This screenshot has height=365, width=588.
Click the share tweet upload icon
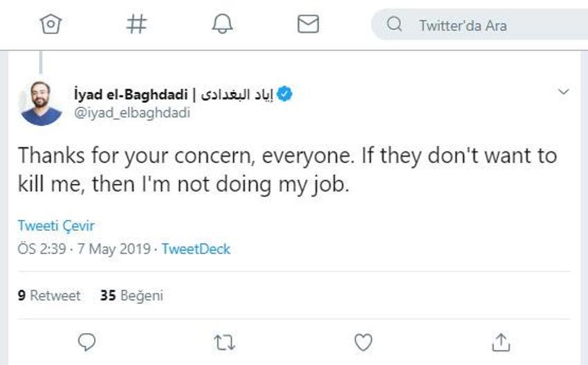click(x=501, y=342)
